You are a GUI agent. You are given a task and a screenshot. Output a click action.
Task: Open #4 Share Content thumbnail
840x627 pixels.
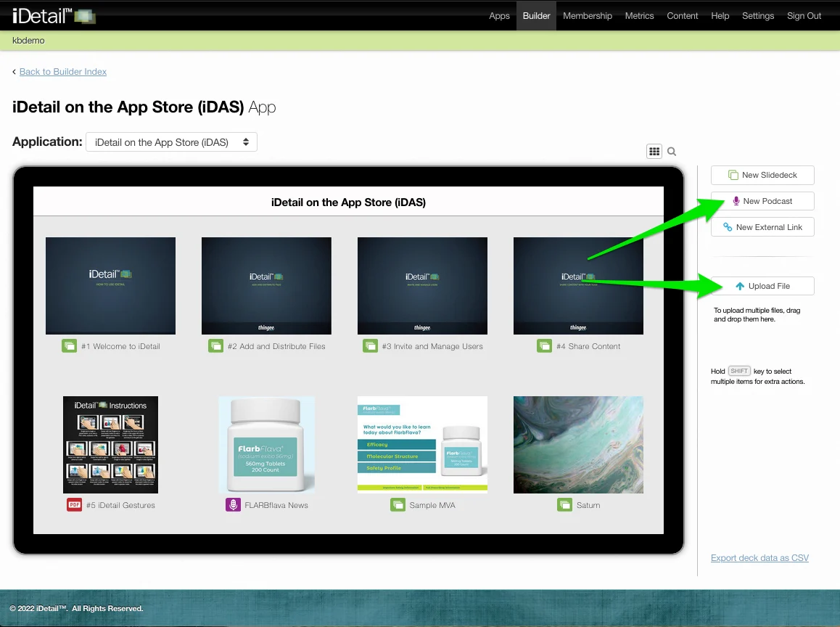click(x=578, y=286)
